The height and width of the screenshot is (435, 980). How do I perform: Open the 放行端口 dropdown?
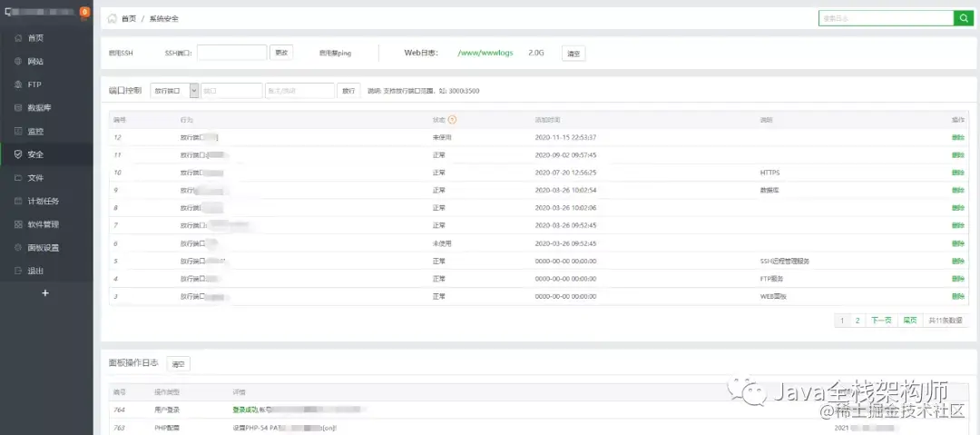174,91
